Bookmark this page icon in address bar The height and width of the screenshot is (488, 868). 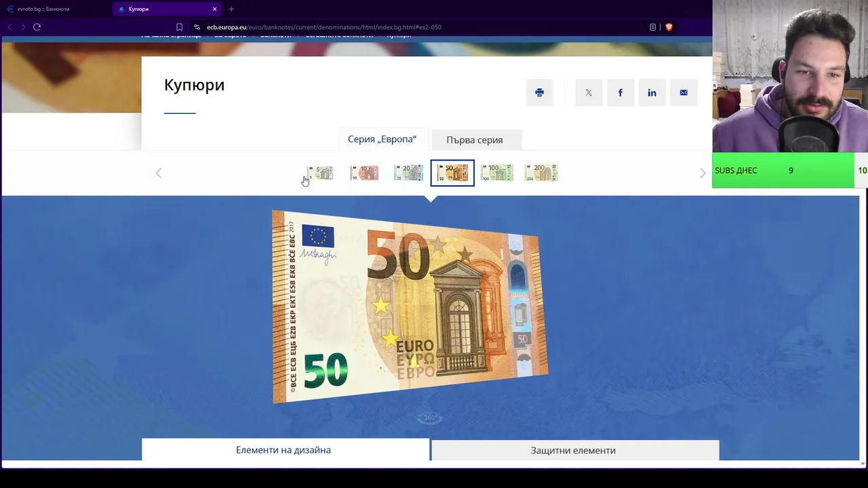179,27
